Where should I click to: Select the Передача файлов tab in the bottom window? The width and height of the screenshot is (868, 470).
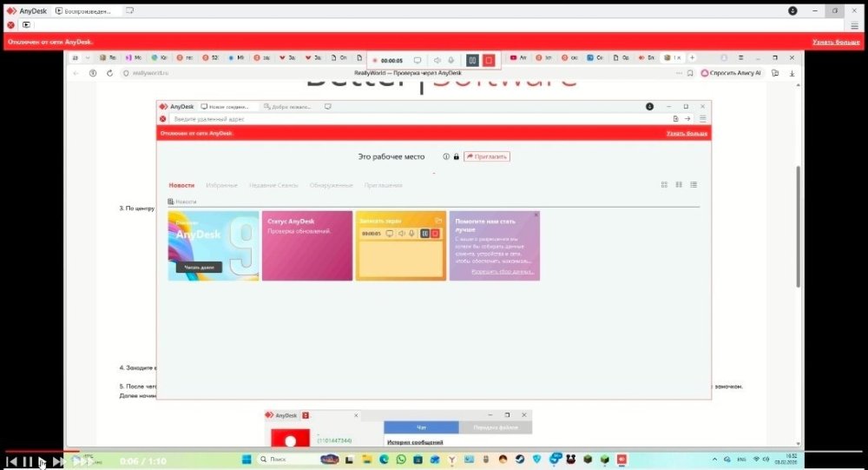496,427
